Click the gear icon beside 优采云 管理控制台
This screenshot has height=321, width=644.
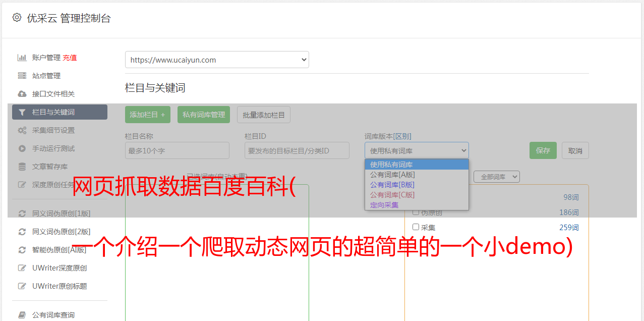[17, 18]
